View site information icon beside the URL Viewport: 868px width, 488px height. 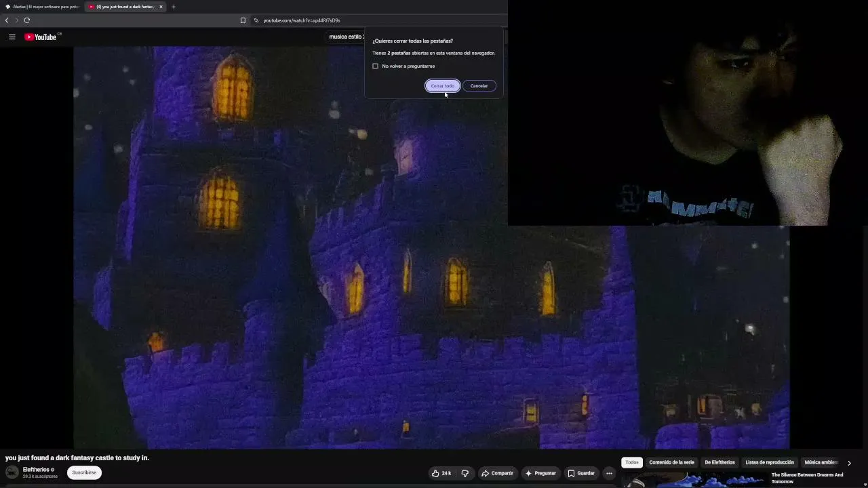[x=256, y=20]
